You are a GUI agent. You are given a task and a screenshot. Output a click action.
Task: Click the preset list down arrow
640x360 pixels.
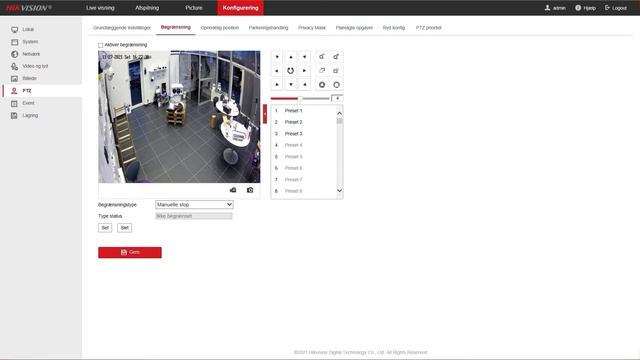tap(339, 191)
